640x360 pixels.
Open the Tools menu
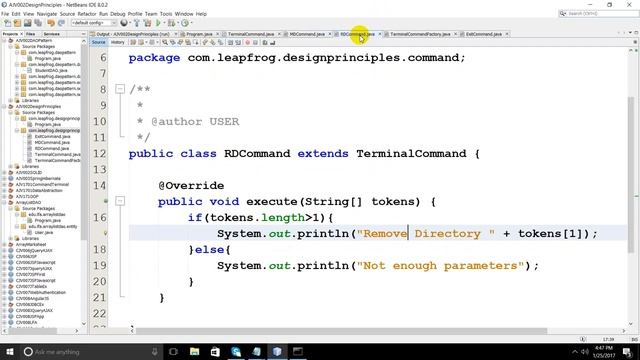pos(166,14)
